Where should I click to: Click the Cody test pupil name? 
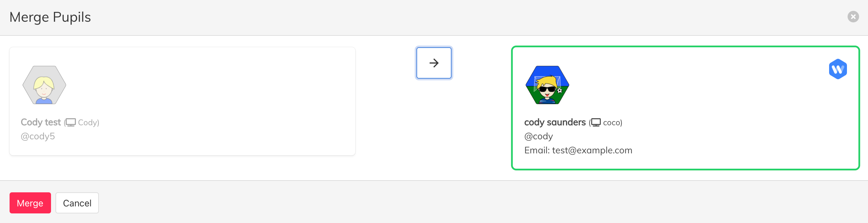[x=41, y=122]
